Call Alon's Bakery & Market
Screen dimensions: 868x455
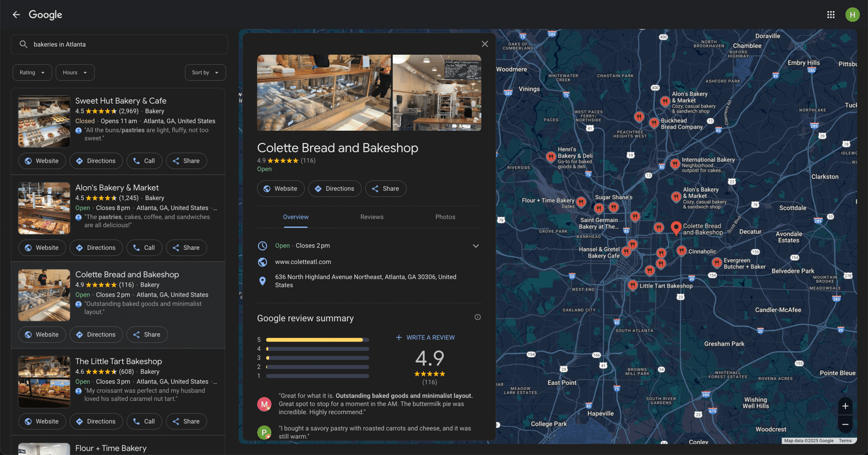[x=144, y=248]
